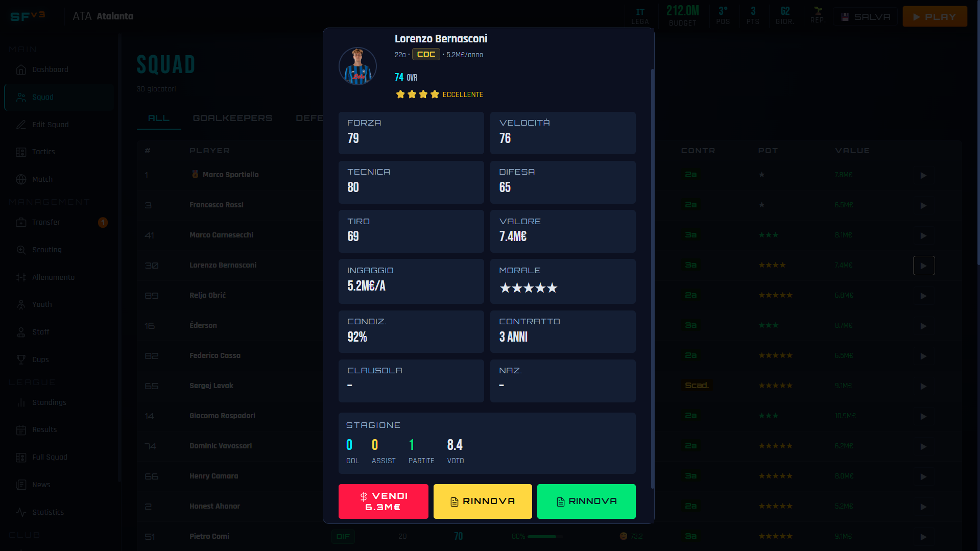Image resolution: width=980 pixels, height=551 pixels.
Task: Open the Cups trophy icon
Action: 21,360
